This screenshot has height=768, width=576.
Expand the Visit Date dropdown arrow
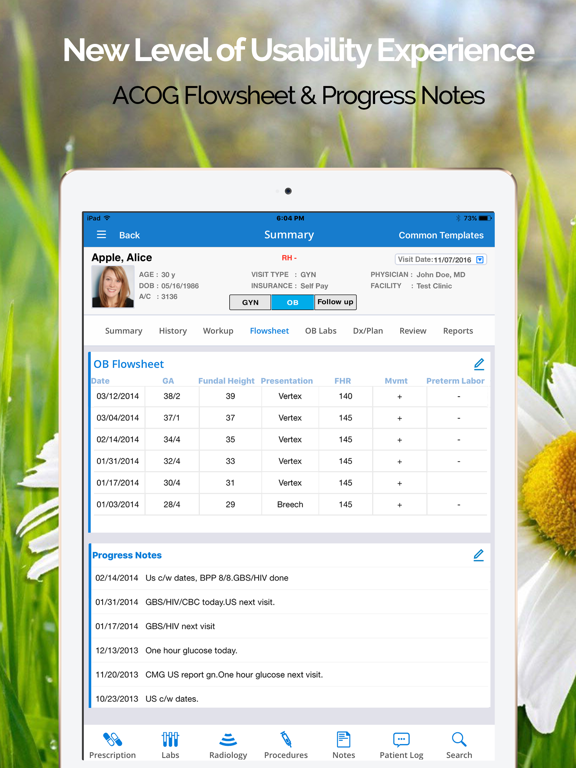pyautogui.click(x=480, y=260)
